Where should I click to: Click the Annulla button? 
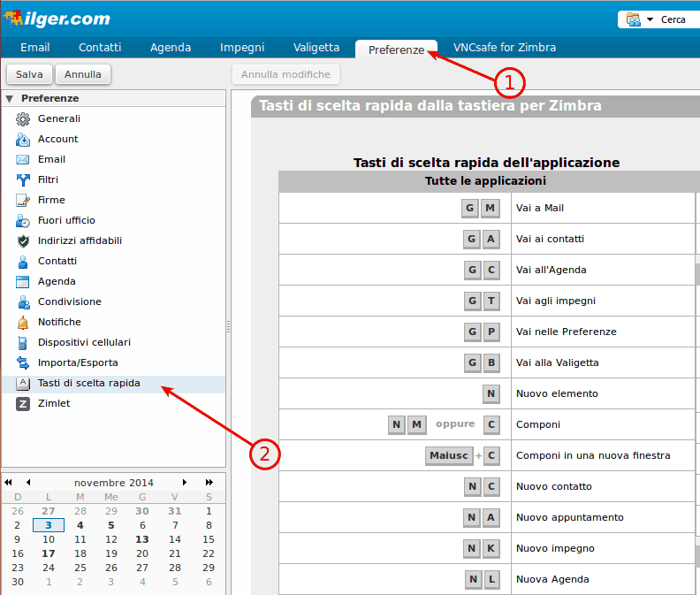[82, 74]
